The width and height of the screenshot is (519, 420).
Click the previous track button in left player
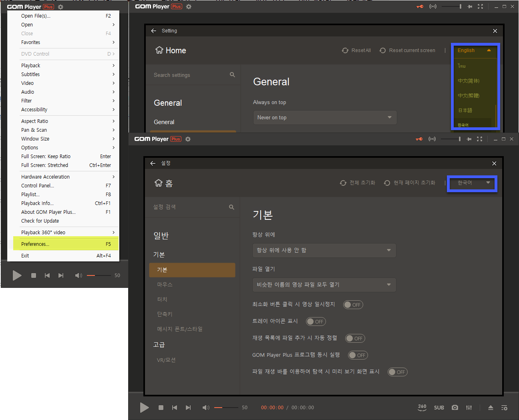coord(47,275)
